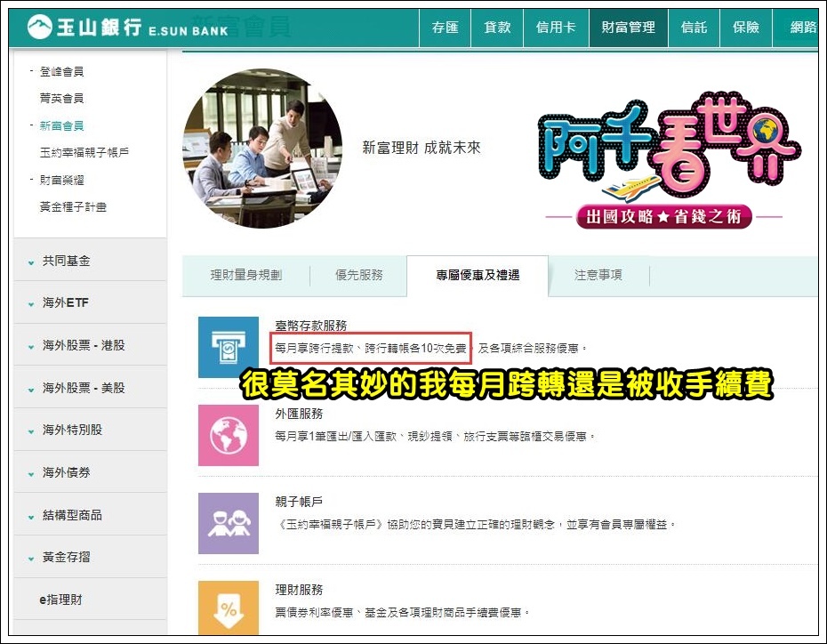Viewport: 827px width, 644px height.
Task: Click the 外匯服務 heading
Action: 299,414
